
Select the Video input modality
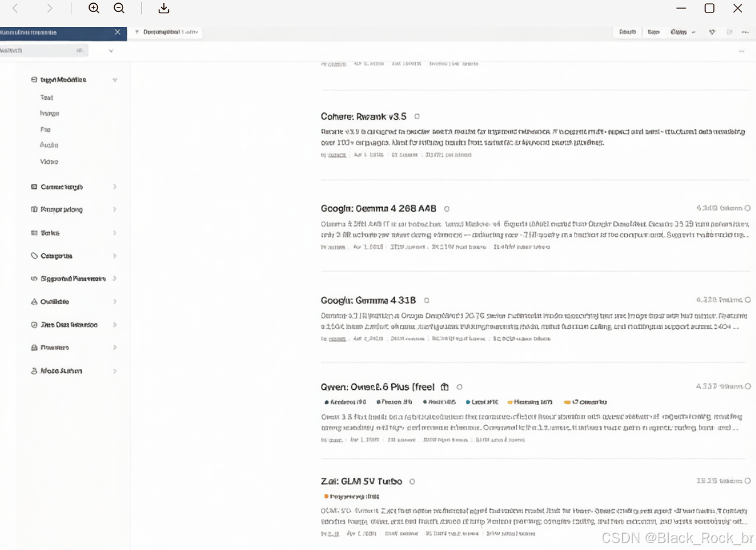tap(48, 161)
